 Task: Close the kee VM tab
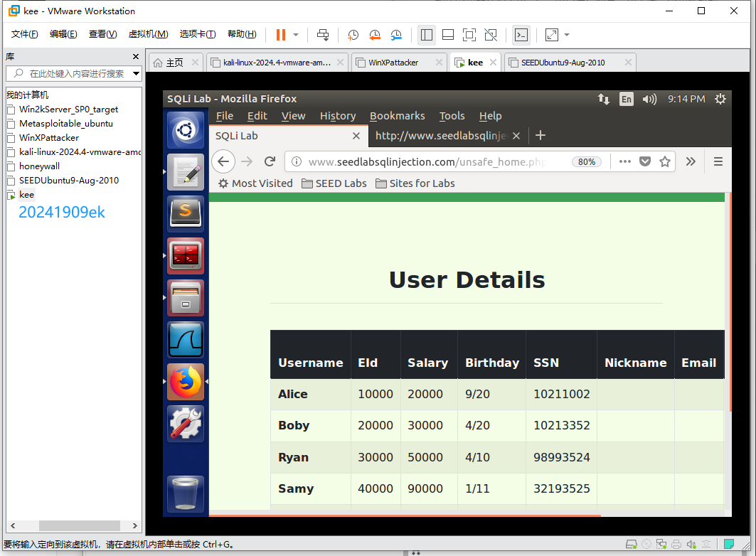click(x=493, y=62)
